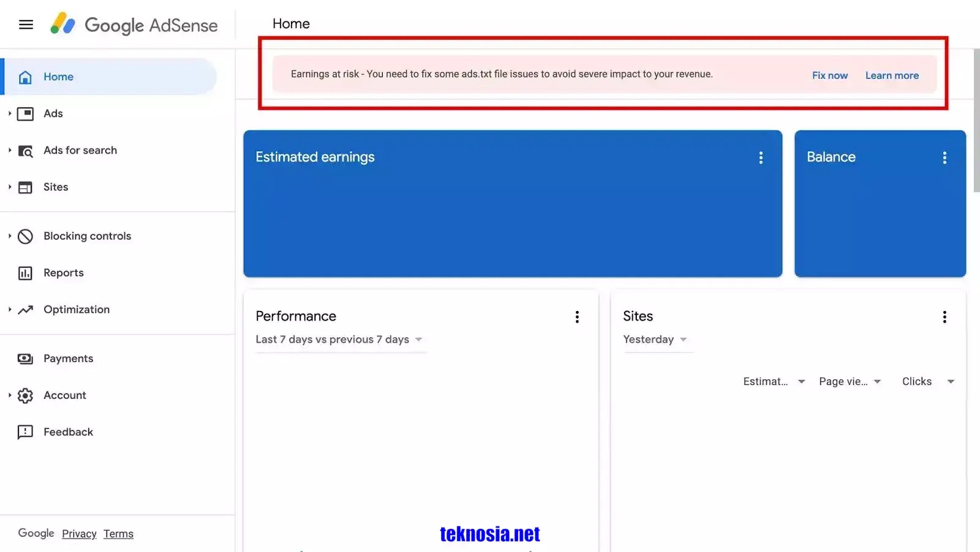Open Sites card three-dot menu
Viewport: 980px width, 552px height.
coord(944,316)
